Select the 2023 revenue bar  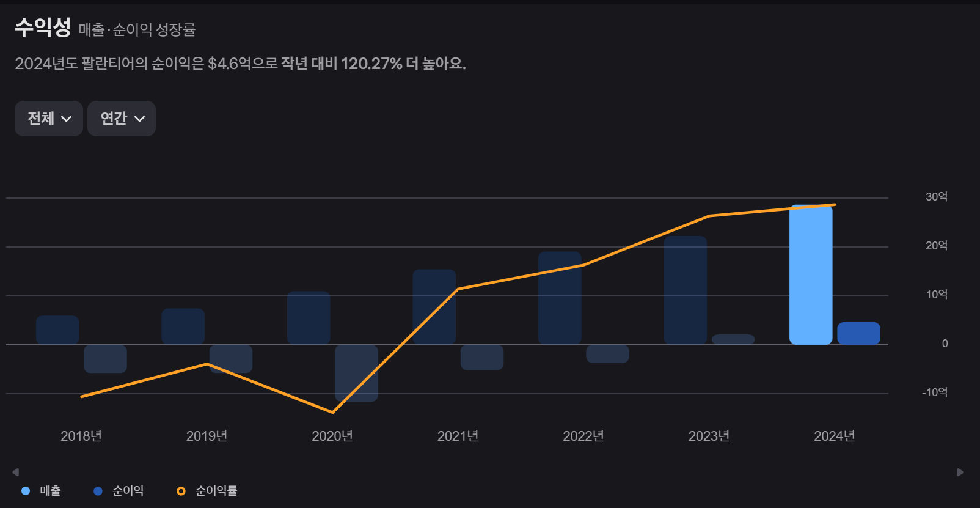pos(686,290)
